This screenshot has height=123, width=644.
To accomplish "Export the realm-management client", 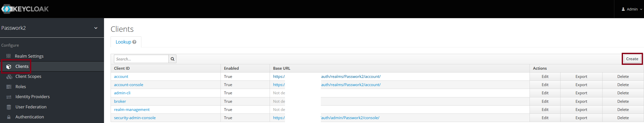I will point(581,110).
